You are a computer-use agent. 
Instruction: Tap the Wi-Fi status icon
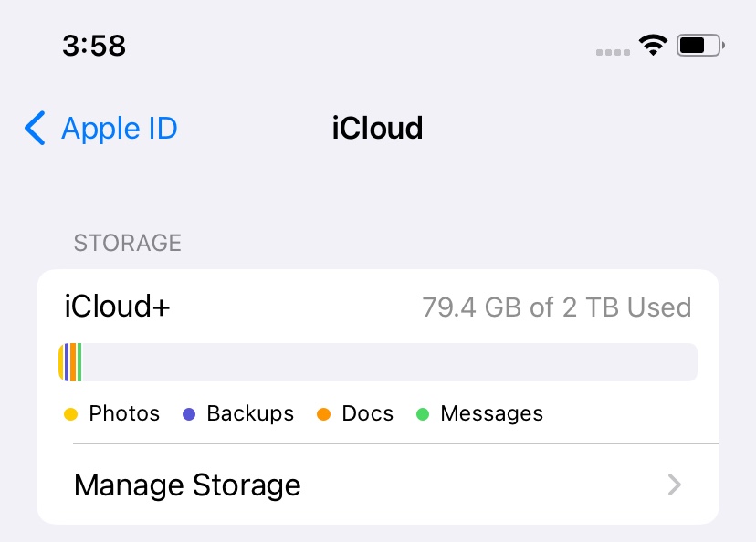pyautogui.click(x=654, y=45)
